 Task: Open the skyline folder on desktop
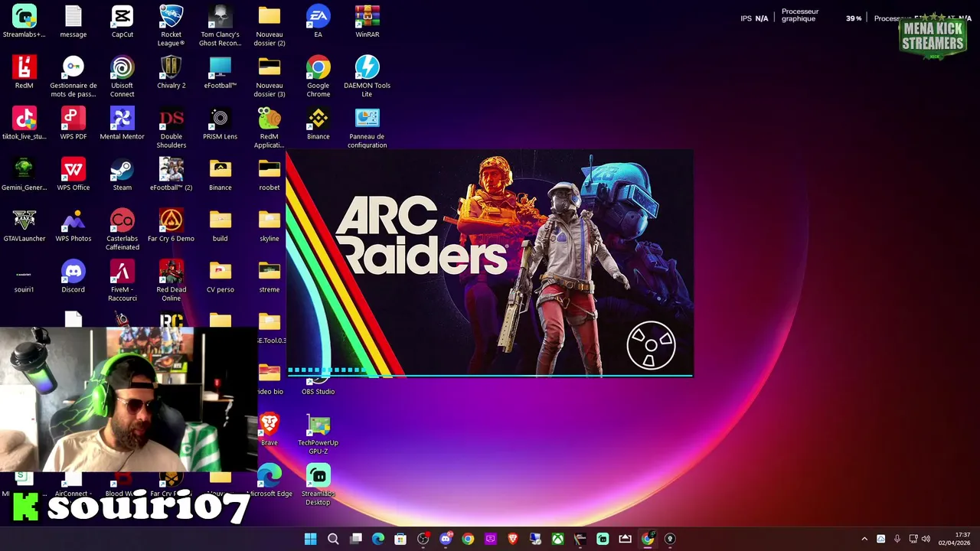(269, 226)
